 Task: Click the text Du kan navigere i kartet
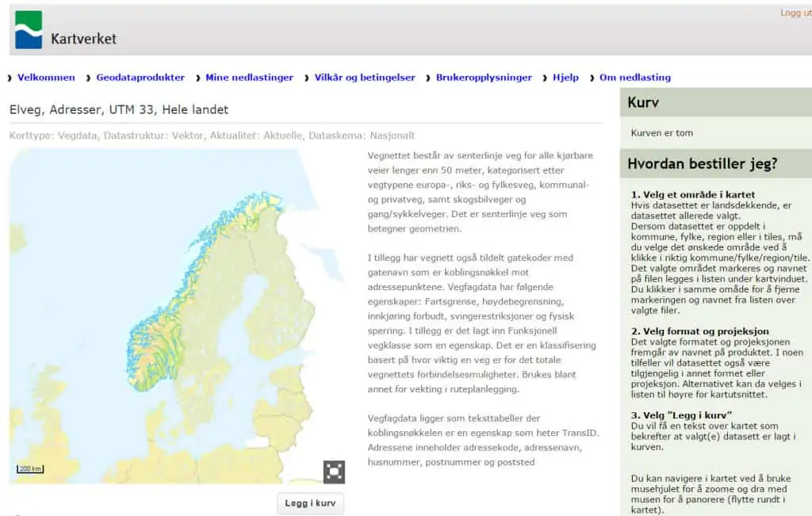click(x=710, y=495)
